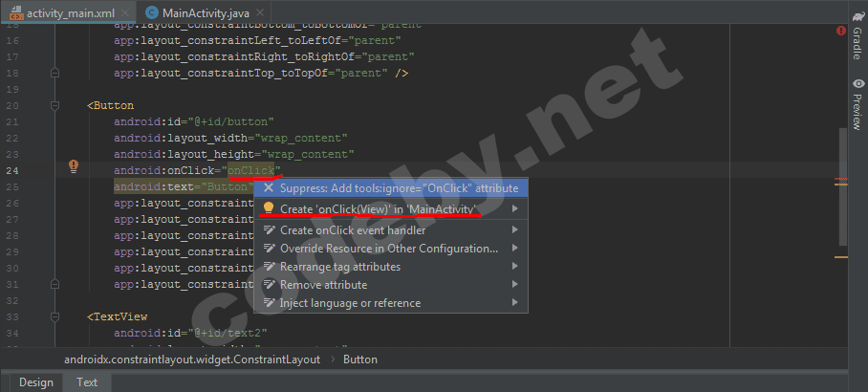Click the fold end marker on line 18
Screen dimensions: 868x392
click(x=54, y=73)
